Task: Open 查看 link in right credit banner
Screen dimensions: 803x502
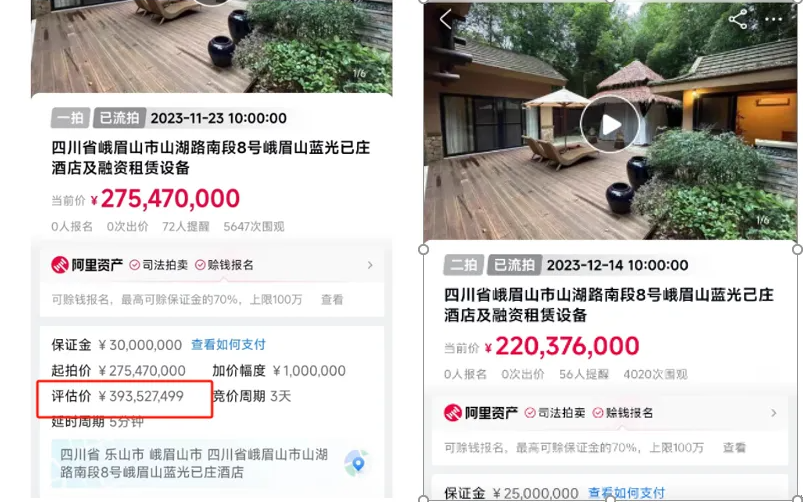Action: pyautogui.click(x=734, y=448)
